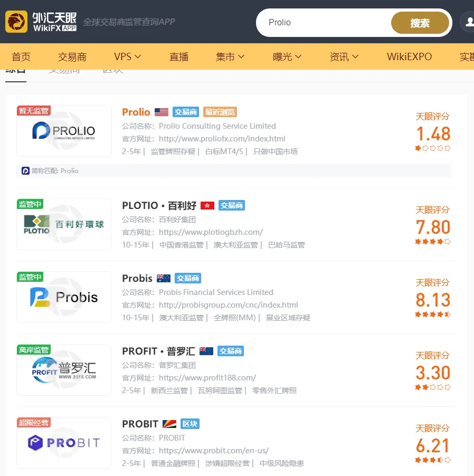Open the user profile avatar icon
The image size is (474, 476).
468,22
